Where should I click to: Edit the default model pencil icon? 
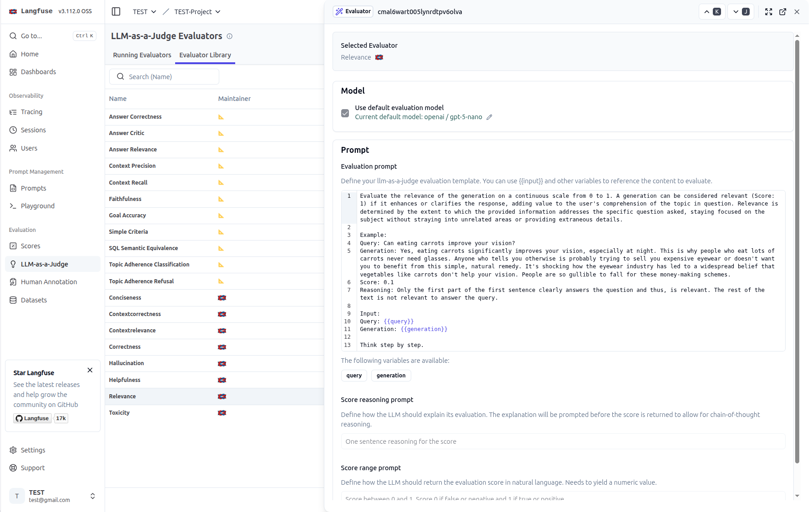pos(489,117)
